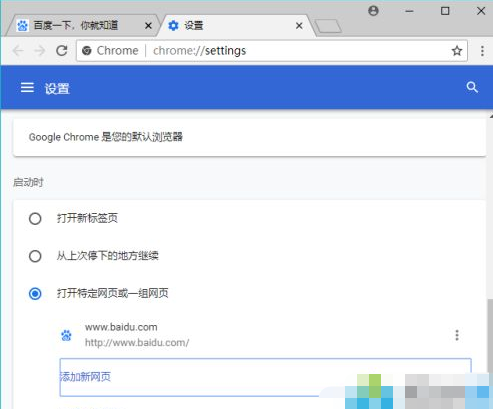This screenshot has width=493, height=409.
Task: Click Google Chrome 是您的默认浏览器 text
Action: pos(106,137)
